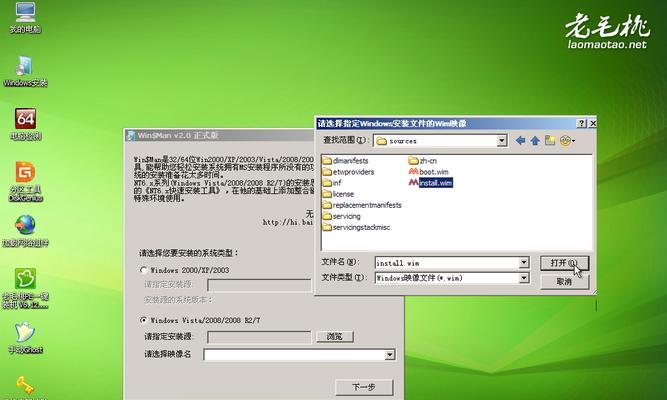Select the dmanifests folder
Image resolution: width=667 pixels, height=400 pixels.
point(345,160)
